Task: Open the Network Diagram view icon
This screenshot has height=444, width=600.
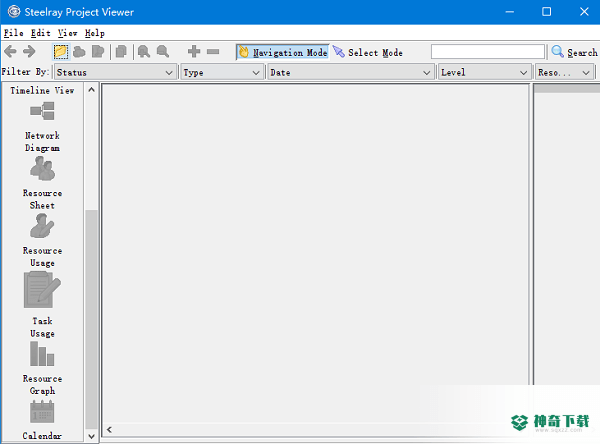Action: tap(42, 111)
